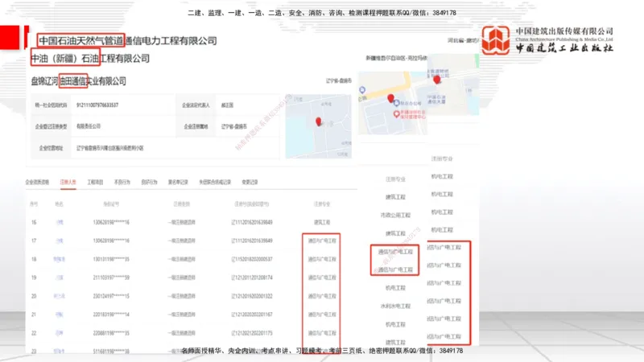
Task: Click the 身份证号 column header
Action: 111,204
